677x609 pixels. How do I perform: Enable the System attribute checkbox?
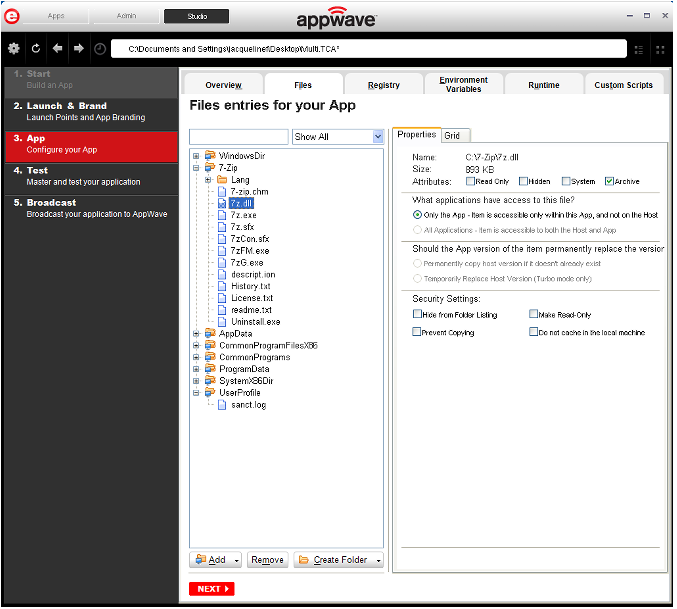[x=566, y=181]
